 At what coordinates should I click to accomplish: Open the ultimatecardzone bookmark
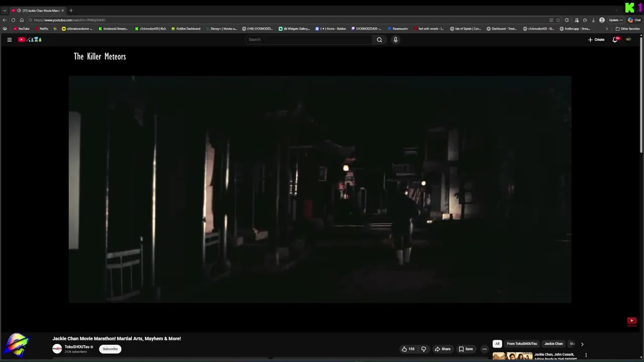77,29
